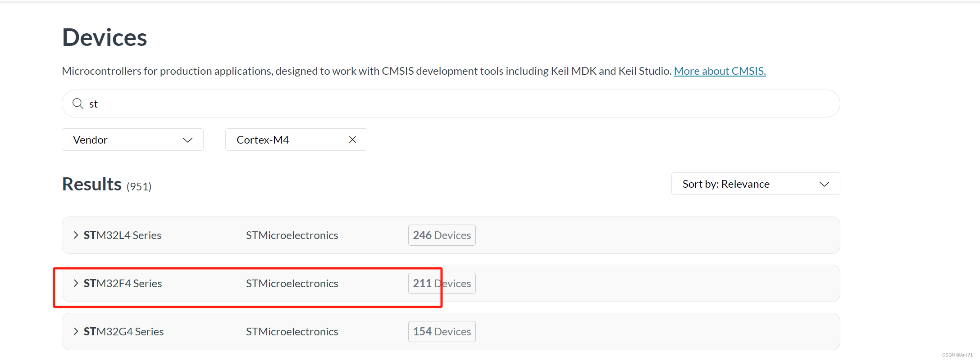The image size is (980, 361).
Task: Click STMicroelectronics in the STM32L4 row
Action: (292, 235)
